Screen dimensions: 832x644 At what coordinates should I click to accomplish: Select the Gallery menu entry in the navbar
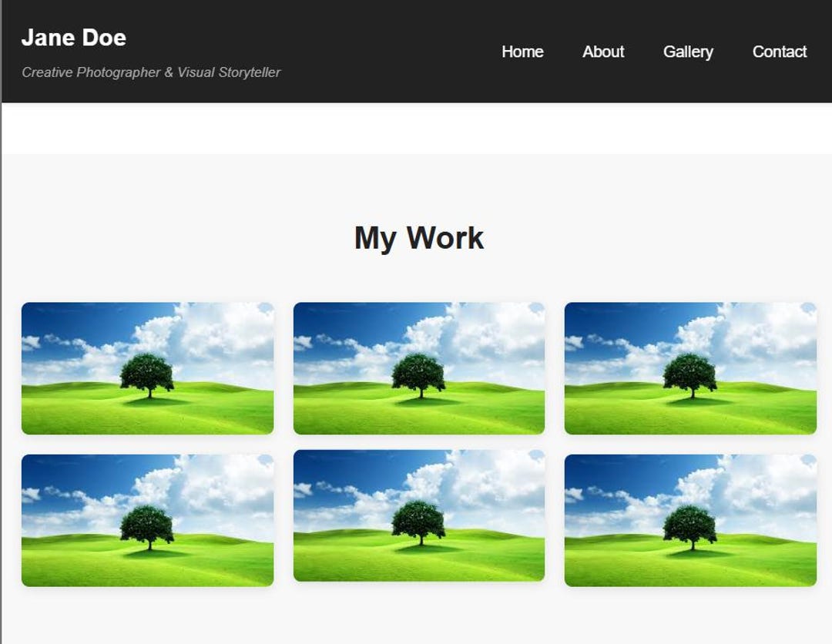689,52
